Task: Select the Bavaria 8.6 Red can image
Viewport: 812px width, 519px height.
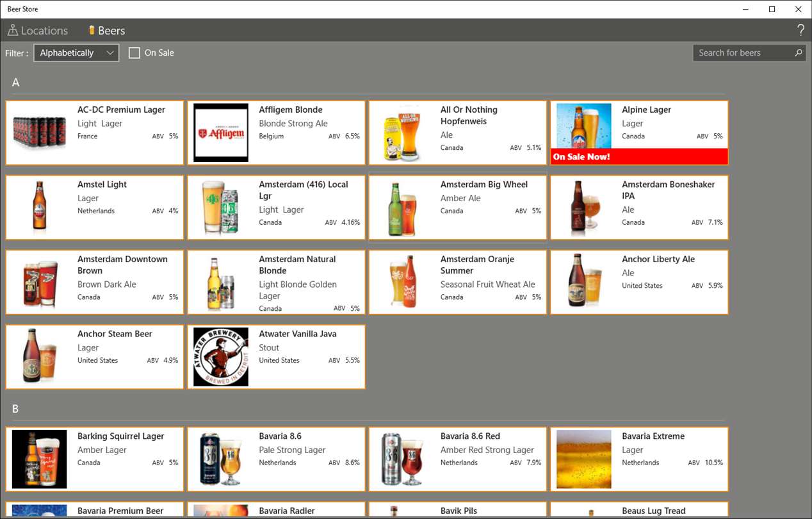Action: point(402,459)
